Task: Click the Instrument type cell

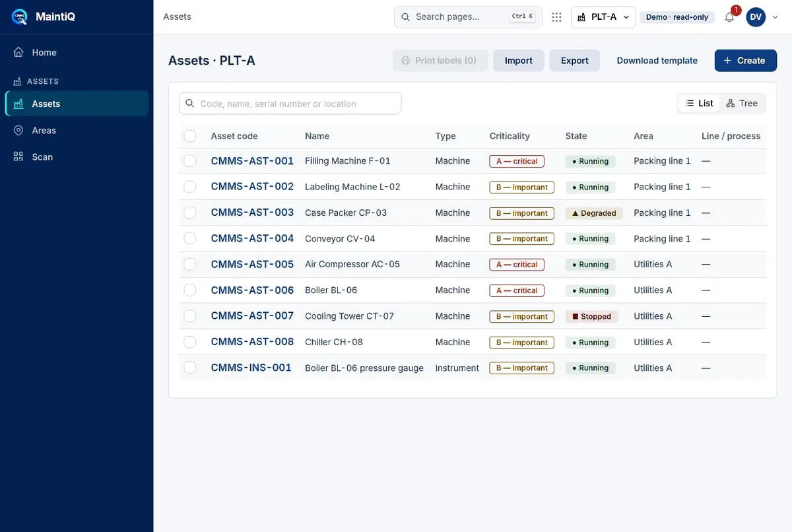Action: point(457,368)
